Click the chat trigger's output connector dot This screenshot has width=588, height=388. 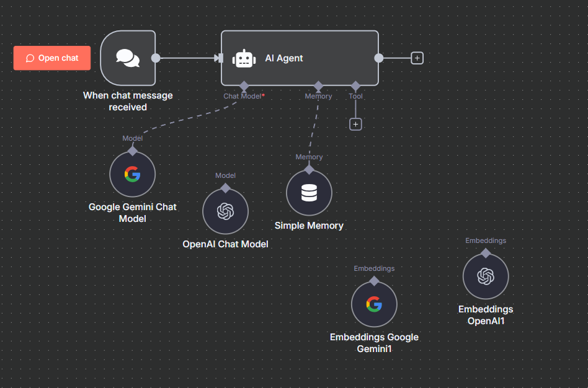[156, 58]
